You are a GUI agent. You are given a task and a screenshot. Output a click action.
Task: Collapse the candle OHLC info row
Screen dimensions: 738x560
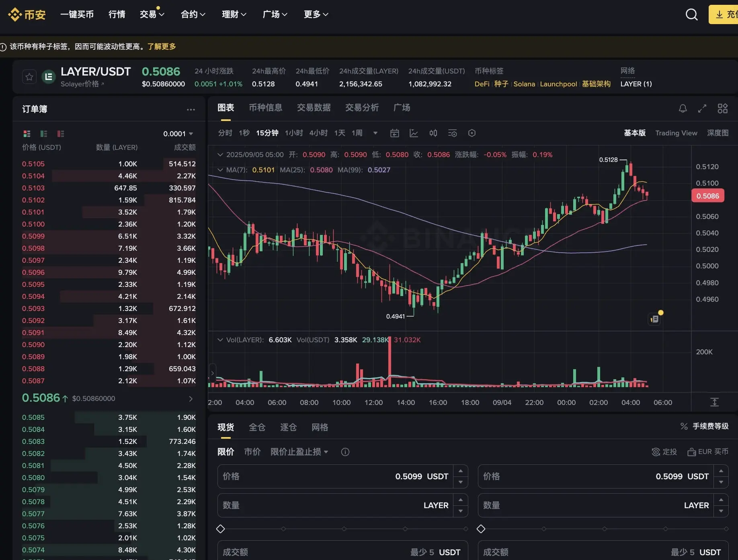pyautogui.click(x=220, y=155)
